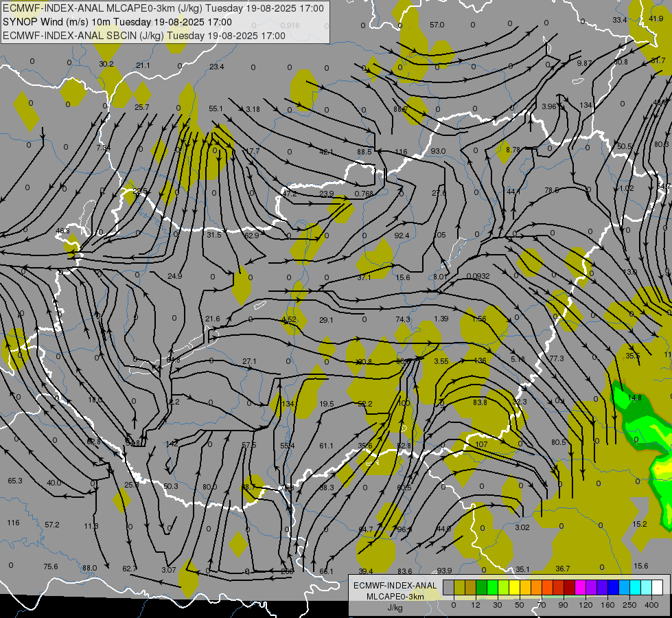This screenshot has height=618, width=672.
Task: Click the legend tick label '250'
Action: click(629, 605)
